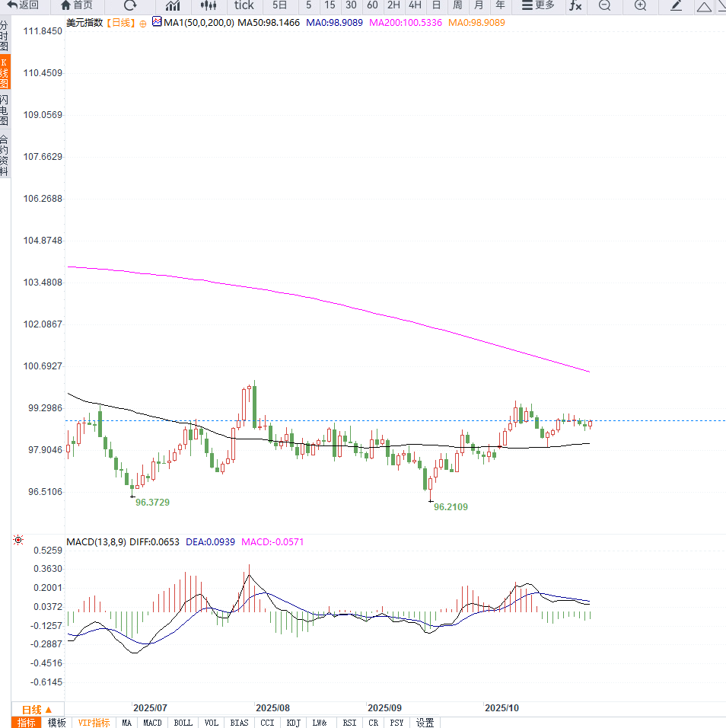Screen dimensions: 726x728
Task: Click the orange MA0:98.9089 label
Action: click(476, 22)
